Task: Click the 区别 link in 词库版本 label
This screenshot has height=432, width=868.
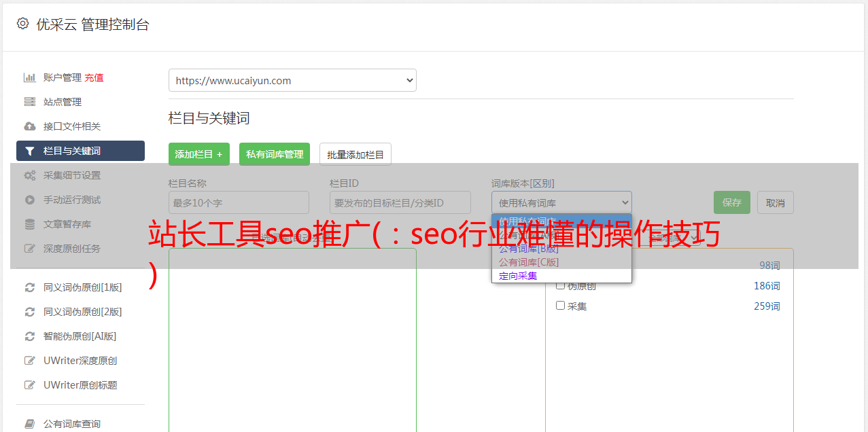Action: (542, 183)
